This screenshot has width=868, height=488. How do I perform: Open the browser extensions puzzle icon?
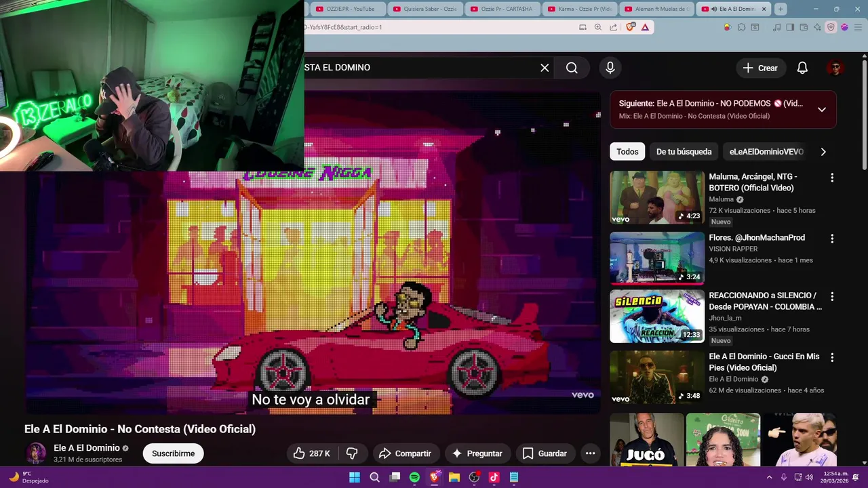[x=741, y=27]
